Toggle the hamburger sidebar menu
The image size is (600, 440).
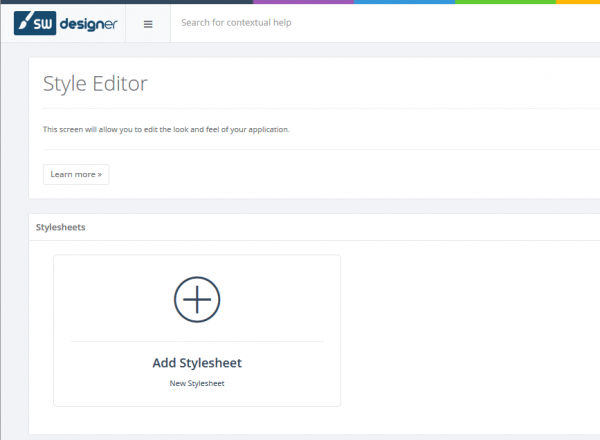(148, 24)
